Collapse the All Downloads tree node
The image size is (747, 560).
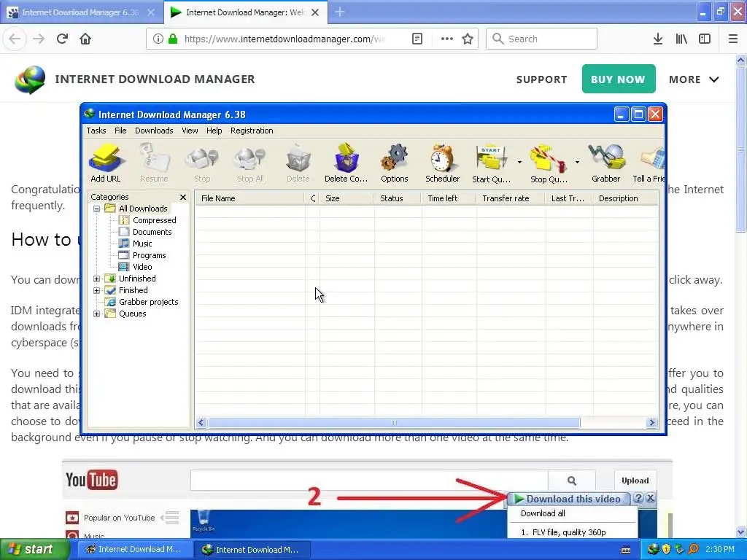tap(97, 209)
